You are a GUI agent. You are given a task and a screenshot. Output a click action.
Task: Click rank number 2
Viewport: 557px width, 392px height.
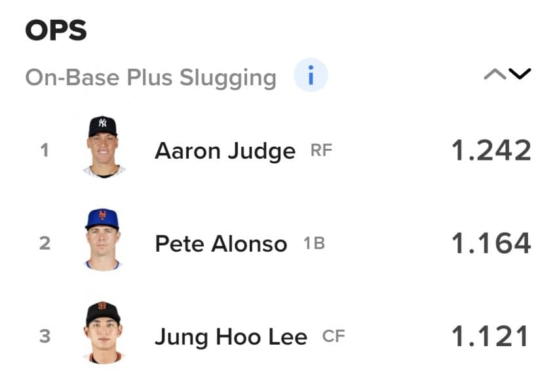click(45, 244)
